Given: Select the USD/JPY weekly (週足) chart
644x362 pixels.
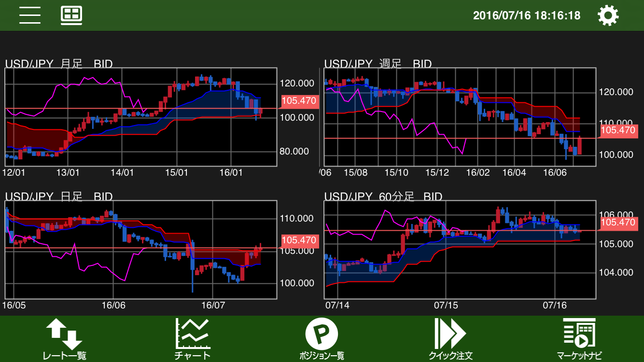Looking at the screenshot, I should pos(460,117).
